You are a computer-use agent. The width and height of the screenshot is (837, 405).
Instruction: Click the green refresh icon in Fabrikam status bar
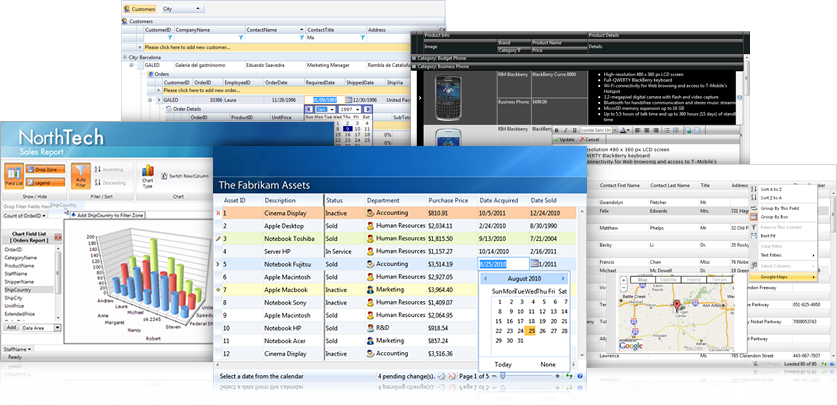(x=570, y=376)
